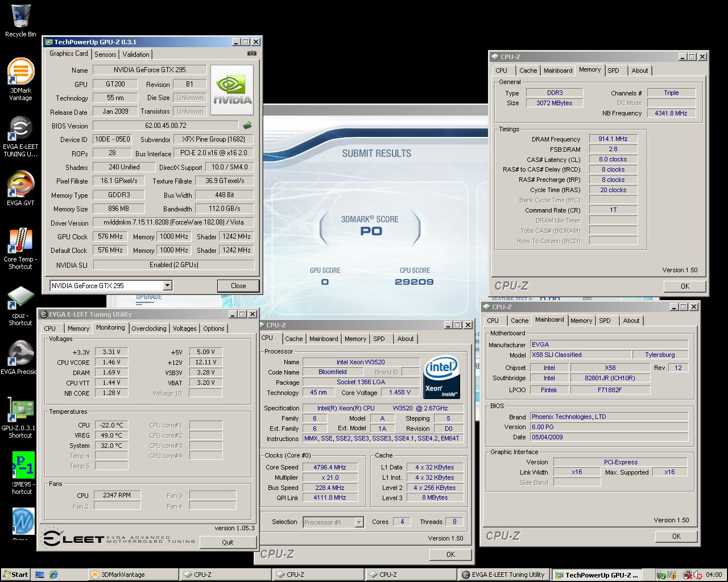Click the NVIDIA logo in GPU-Z
Image resolution: width=728 pixels, height=582 pixels.
coord(232,90)
